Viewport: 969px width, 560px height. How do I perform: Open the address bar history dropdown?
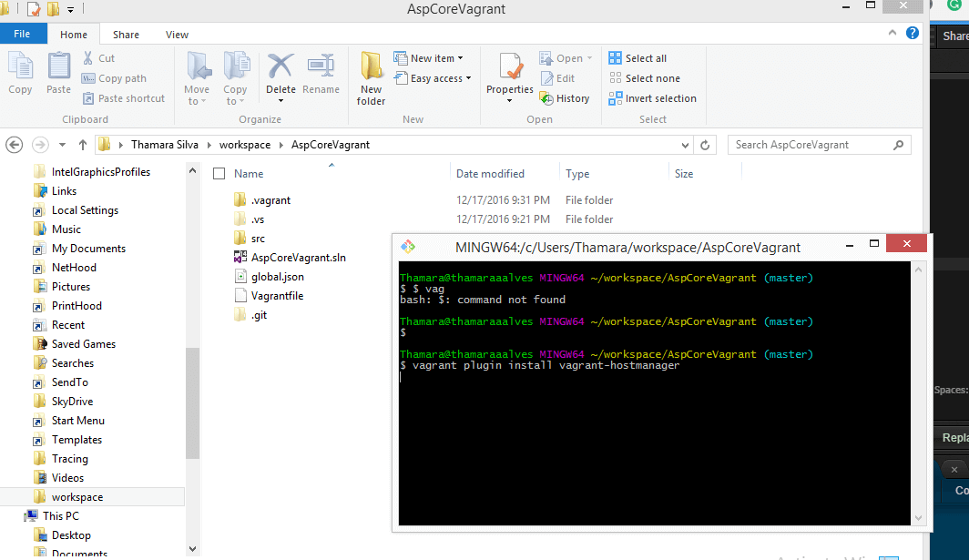685,144
